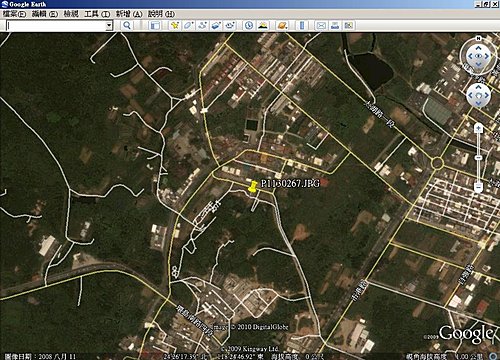The image size is (500, 360).
Task: Select the Add Path tool
Action: coord(202,25)
